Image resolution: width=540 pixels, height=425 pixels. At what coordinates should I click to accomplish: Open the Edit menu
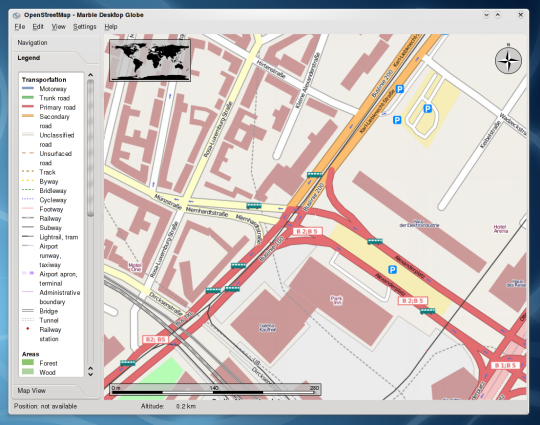[38, 27]
